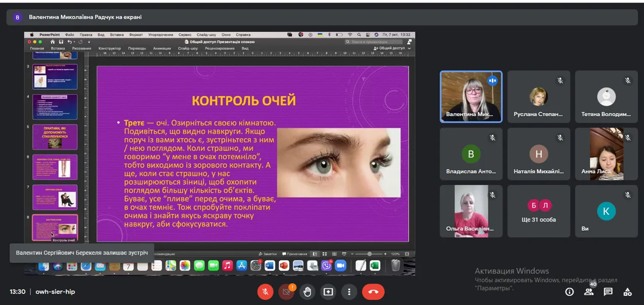Expand the ribbon chevron beside Общий доступ
The width and height of the screenshot is (644, 305).
(409, 49)
